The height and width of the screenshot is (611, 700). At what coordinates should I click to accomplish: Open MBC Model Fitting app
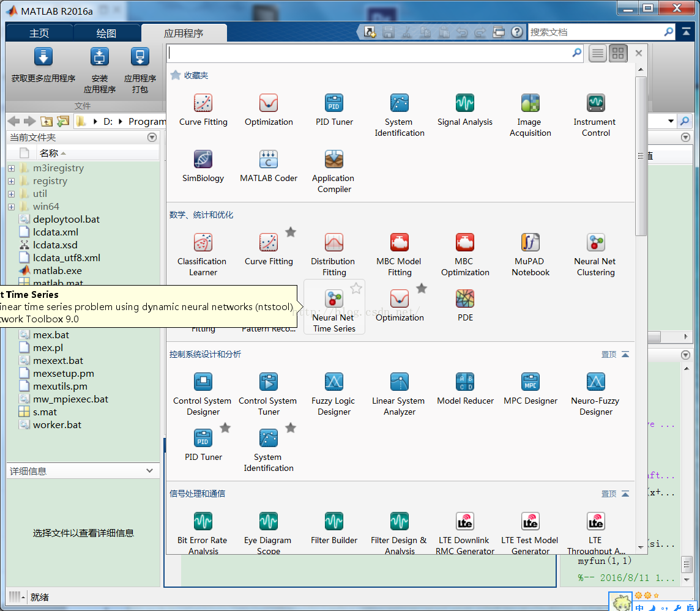(399, 254)
